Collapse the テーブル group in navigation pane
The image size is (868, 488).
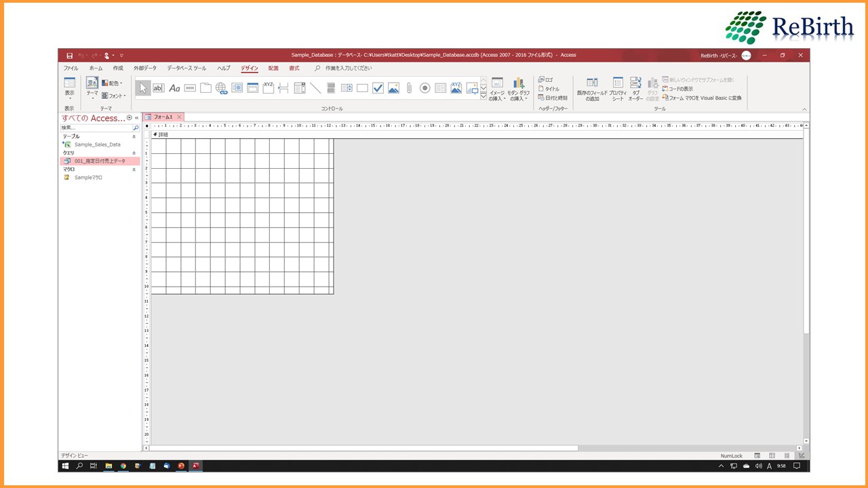pyautogui.click(x=134, y=136)
